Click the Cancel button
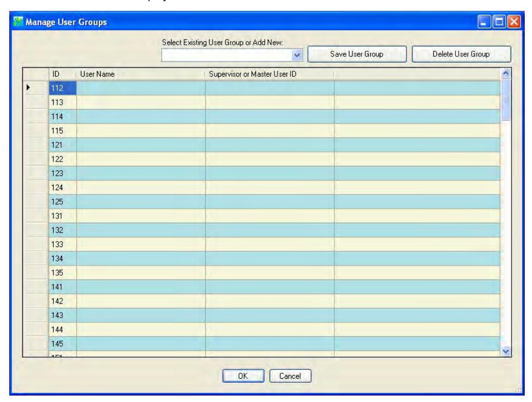532x402 pixels. [290, 376]
